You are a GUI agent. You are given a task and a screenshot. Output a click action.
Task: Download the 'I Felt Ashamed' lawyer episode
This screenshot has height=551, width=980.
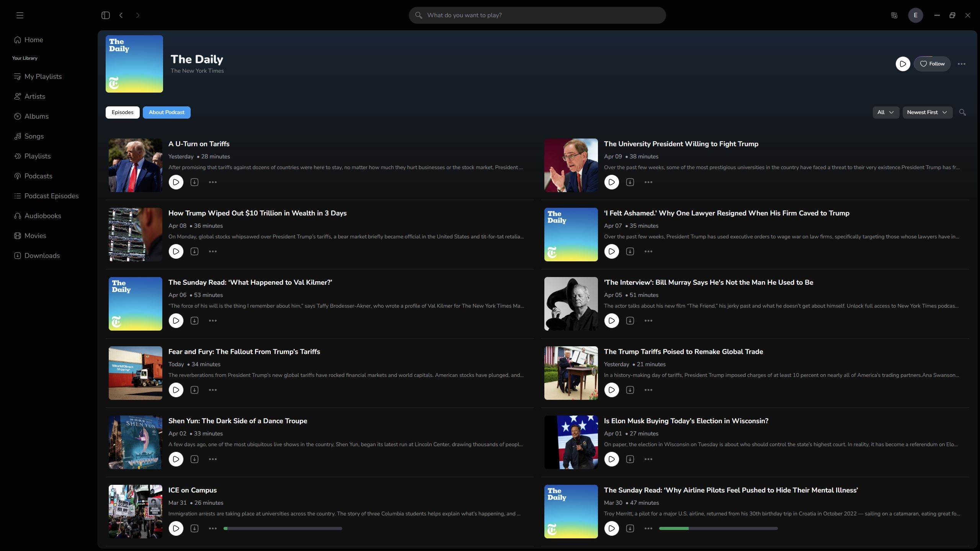(x=630, y=251)
